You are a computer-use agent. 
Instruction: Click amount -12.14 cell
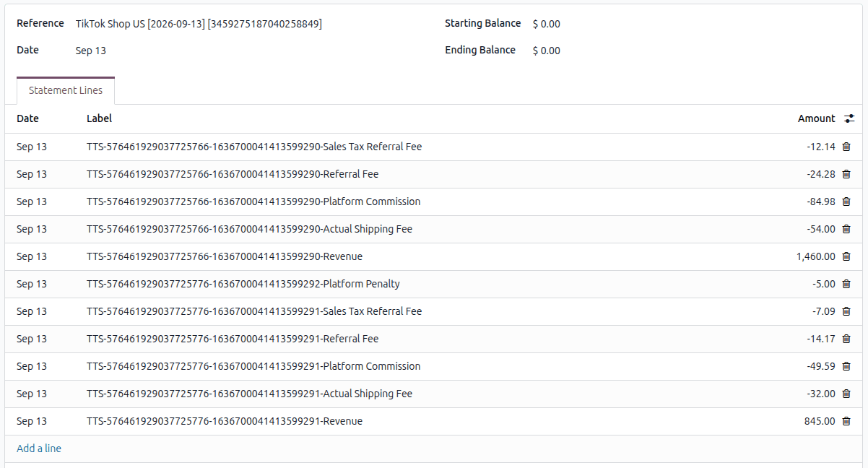[x=821, y=147]
